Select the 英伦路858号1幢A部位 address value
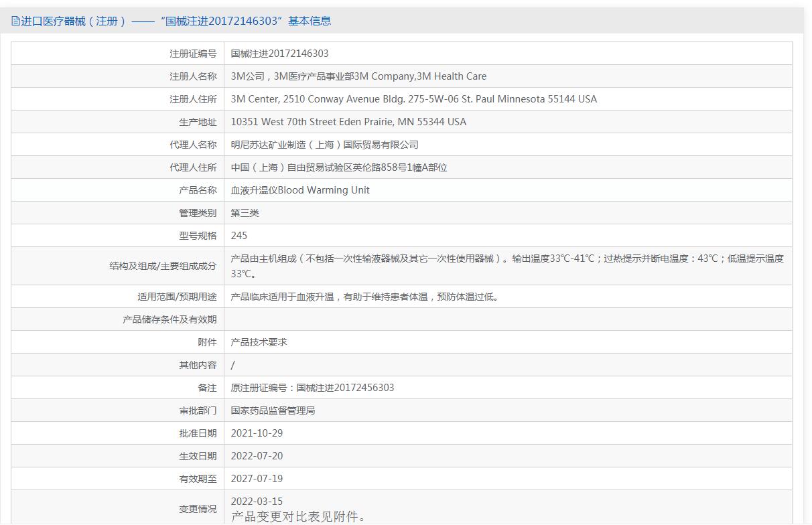The height and width of the screenshot is (525, 812). (339, 167)
